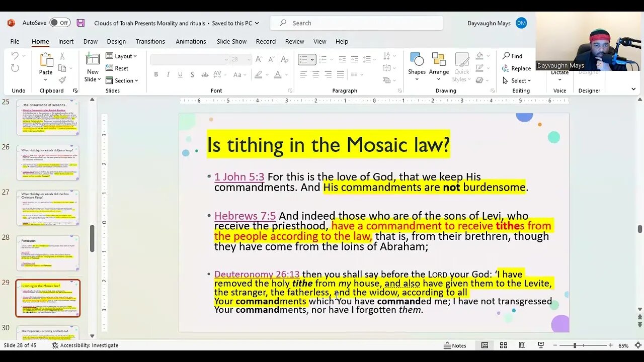Open the Review tab

coord(294,41)
